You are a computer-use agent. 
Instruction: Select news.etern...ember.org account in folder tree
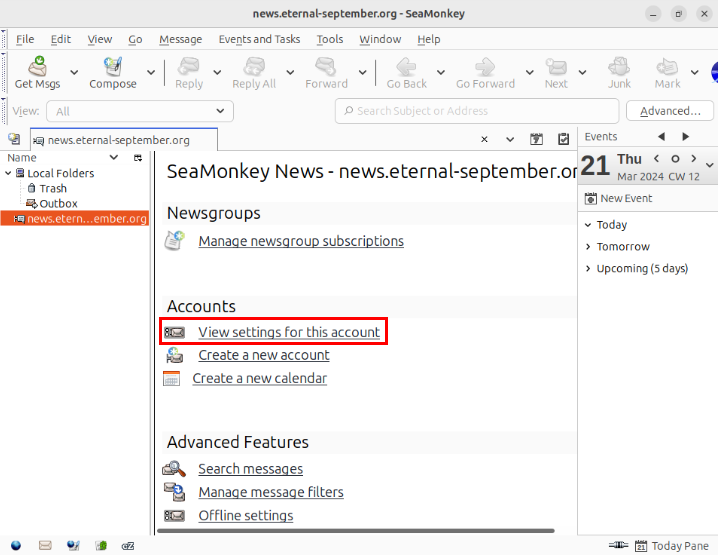75,218
